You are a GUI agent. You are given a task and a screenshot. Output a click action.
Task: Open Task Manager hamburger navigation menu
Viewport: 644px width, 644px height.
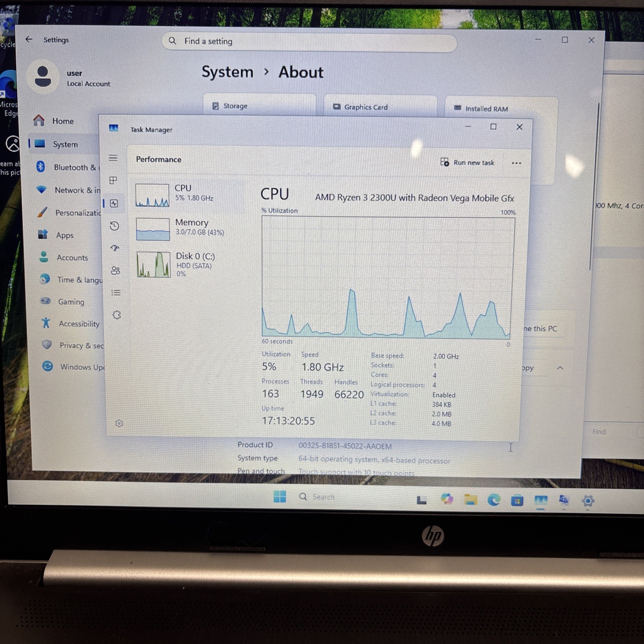point(113,158)
